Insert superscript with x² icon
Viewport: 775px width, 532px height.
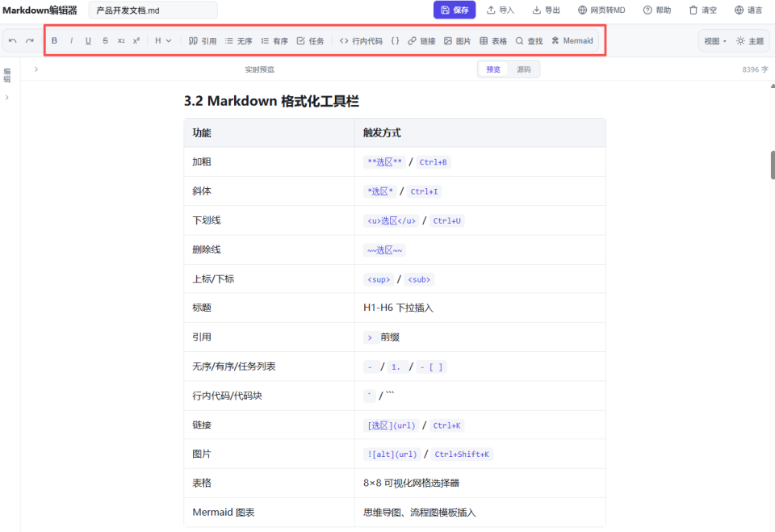(136, 41)
